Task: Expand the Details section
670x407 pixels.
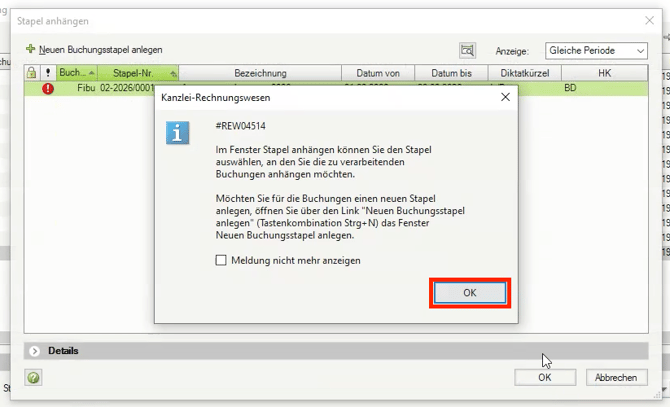Action: (x=35, y=351)
